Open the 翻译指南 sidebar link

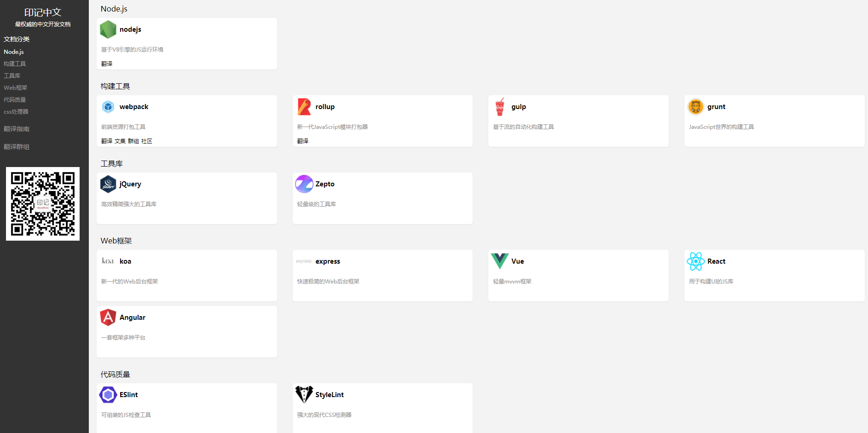[x=17, y=129]
